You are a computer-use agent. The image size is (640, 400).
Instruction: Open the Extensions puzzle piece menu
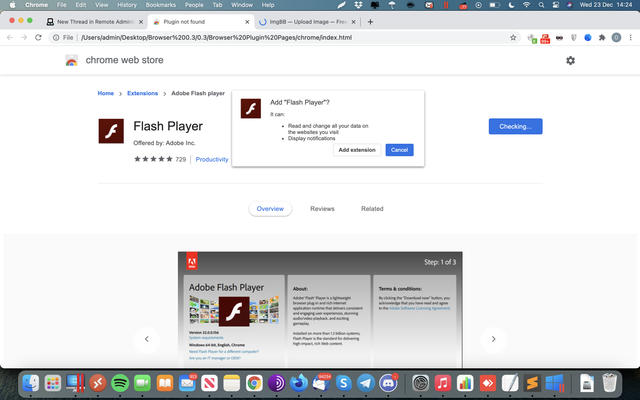click(602, 38)
